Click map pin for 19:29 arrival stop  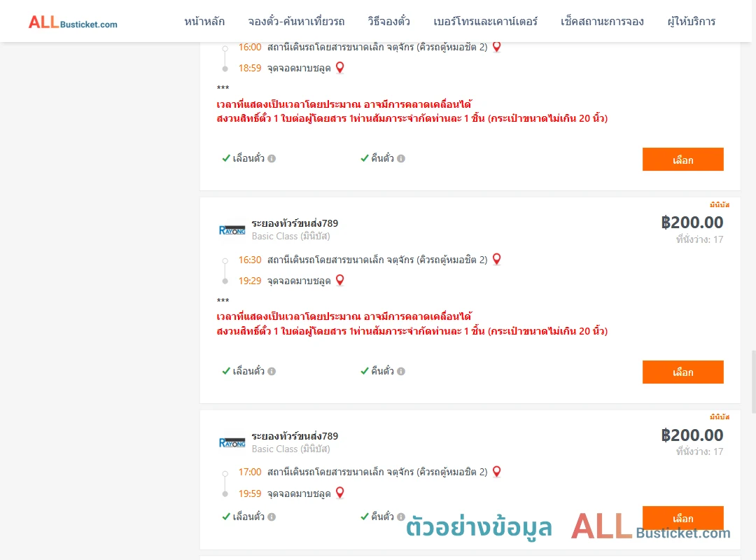pyautogui.click(x=340, y=280)
